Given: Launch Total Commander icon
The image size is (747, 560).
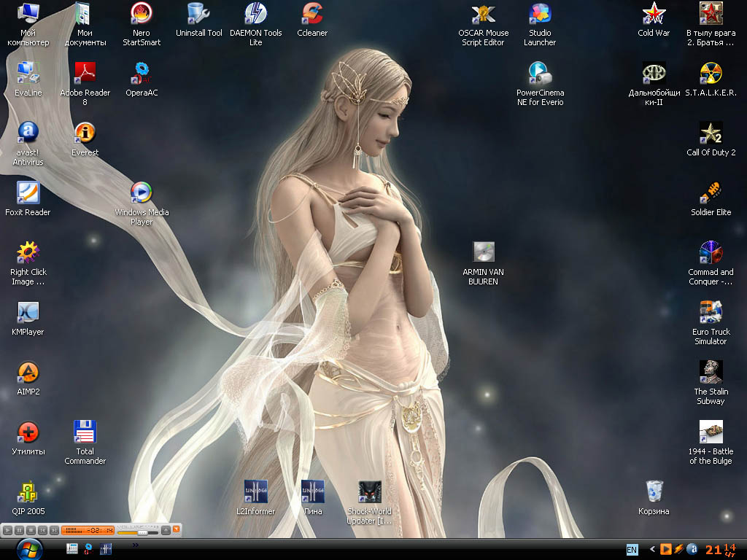Looking at the screenshot, I should [85, 443].
